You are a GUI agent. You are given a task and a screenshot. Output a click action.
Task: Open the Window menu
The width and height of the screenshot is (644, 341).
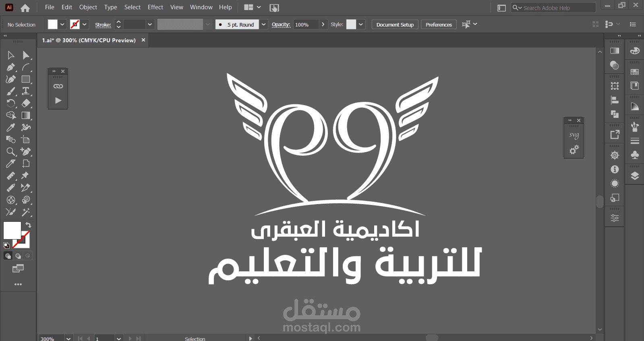click(201, 7)
